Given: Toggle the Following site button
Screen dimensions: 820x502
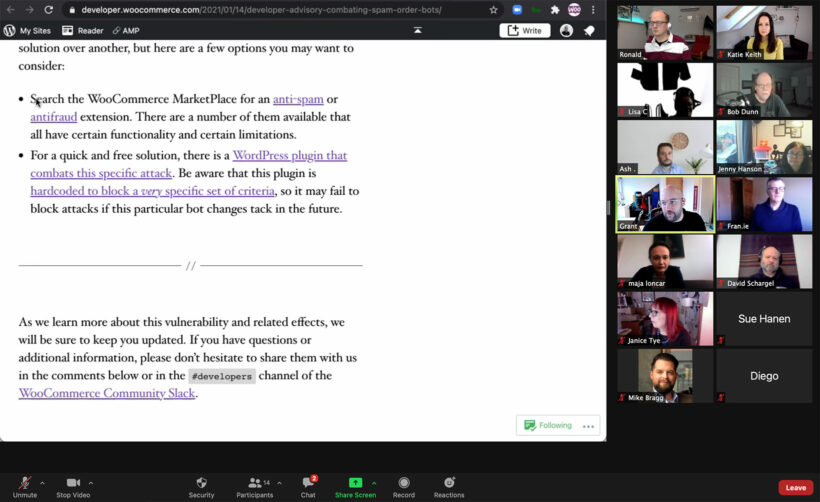Looking at the screenshot, I should [x=548, y=425].
